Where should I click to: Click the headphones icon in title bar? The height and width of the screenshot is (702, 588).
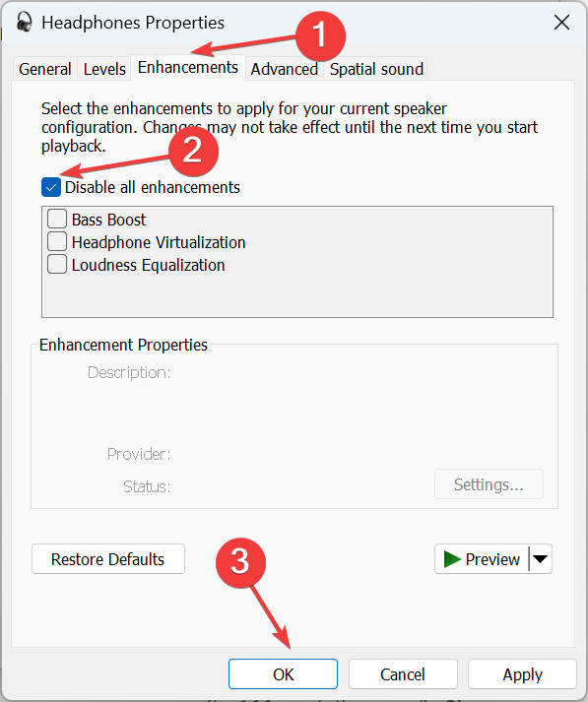coord(25,22)
